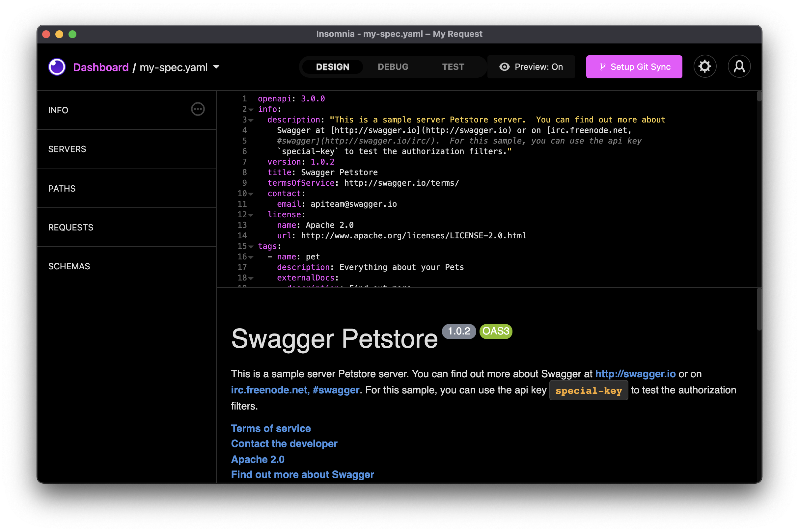Open the Dashboard breadcrumb link
Screen dimensions: 799x532
101,67
